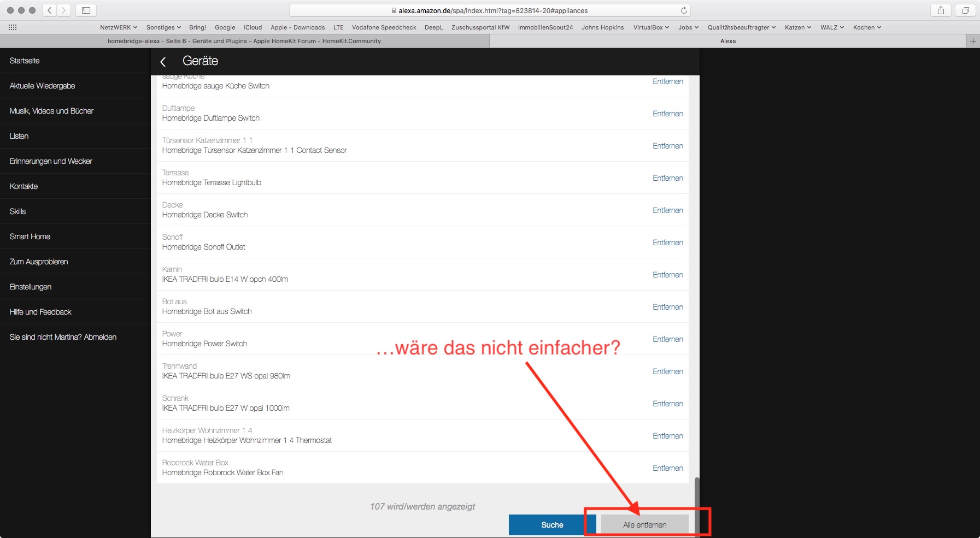Click the Alle entfernen button
Image resolution: width=980 pixels, height=538 pixels.
(x=644, y=525)
